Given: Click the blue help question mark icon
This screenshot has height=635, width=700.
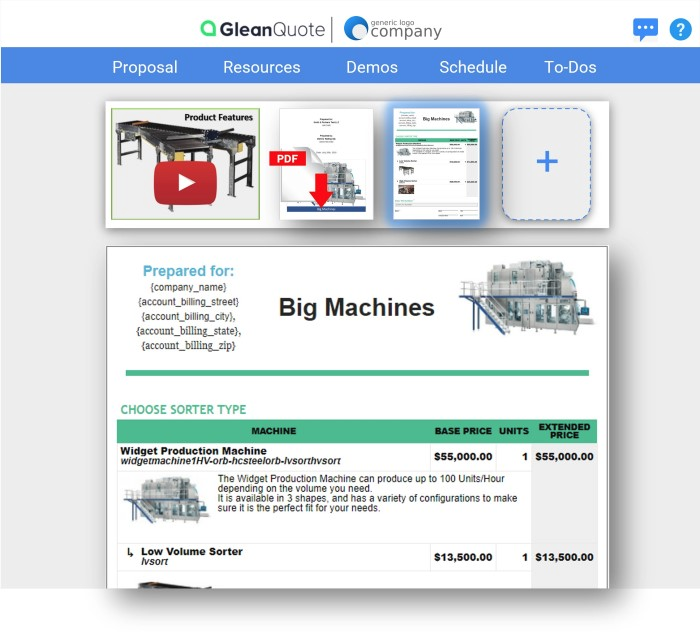Looking at the screenshot, I should pos(680,29).
